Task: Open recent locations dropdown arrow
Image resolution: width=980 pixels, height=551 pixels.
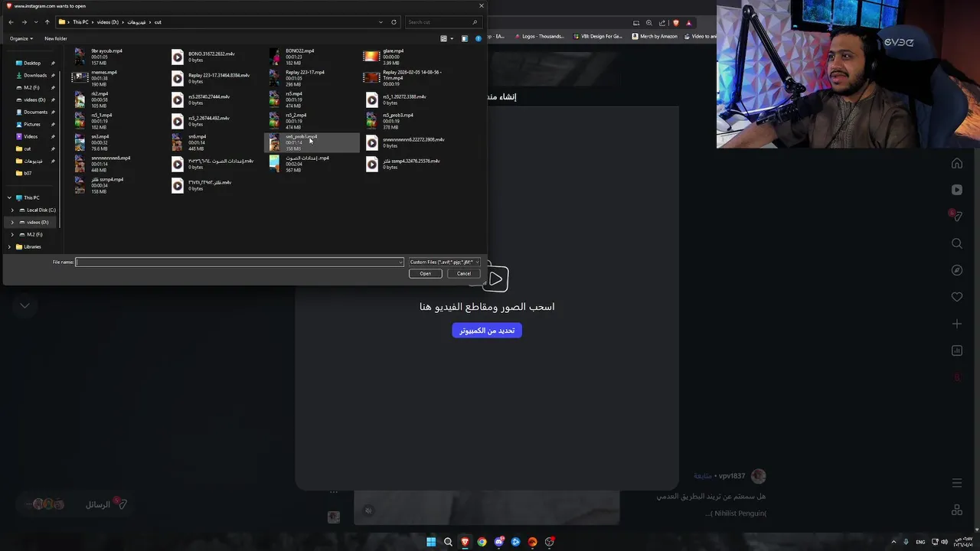Action: 35,22
